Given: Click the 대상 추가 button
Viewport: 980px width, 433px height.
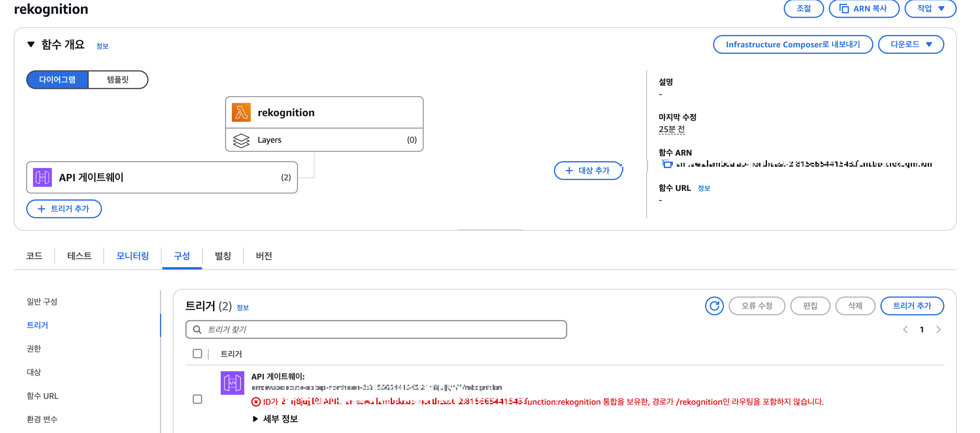Looking at the screenshot, I should point(588,170).
